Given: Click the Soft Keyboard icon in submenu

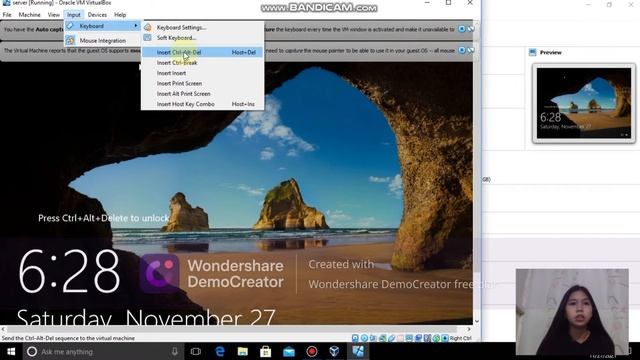Looking at the screenshot, I should [148, 38].
